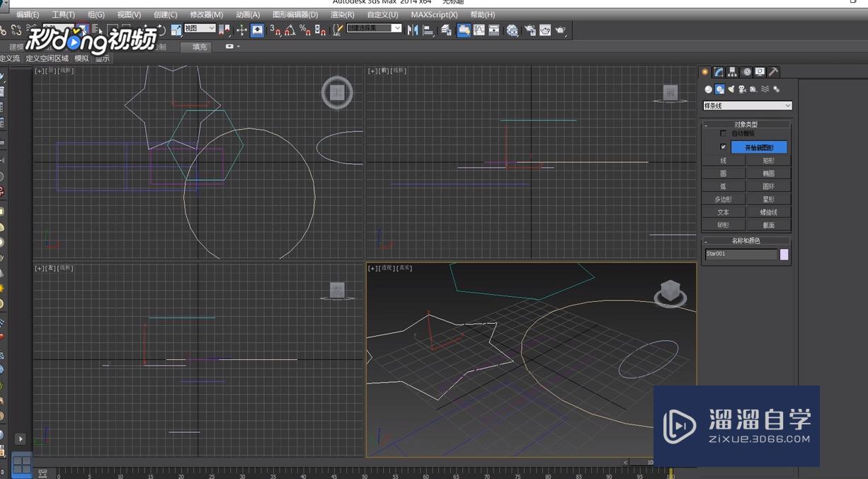
Task: Click the Angle Snap toggle icon
Action: 290,30
